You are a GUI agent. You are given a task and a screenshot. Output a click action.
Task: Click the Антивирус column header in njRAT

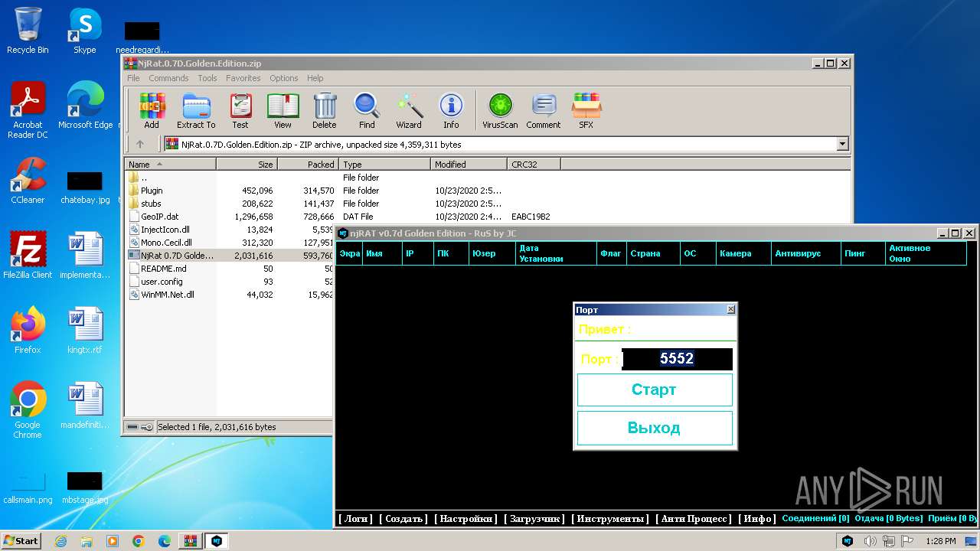[x=805, y=253]
